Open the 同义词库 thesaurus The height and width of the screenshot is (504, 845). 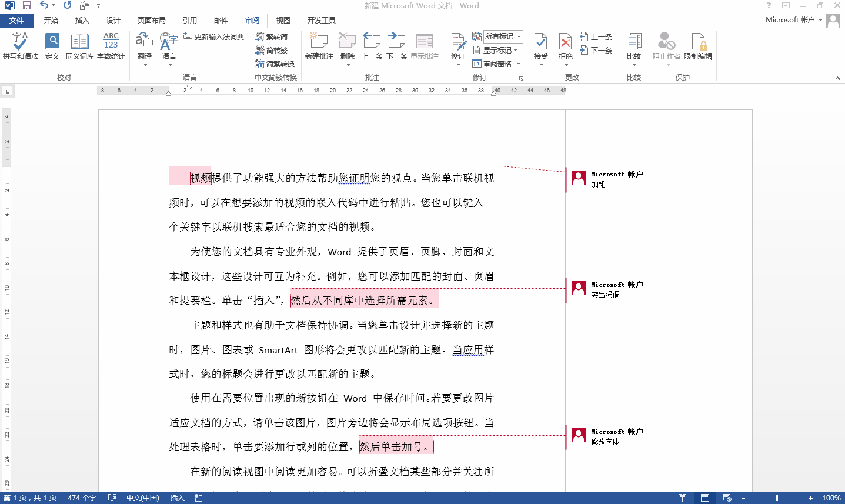pos(79,47)
